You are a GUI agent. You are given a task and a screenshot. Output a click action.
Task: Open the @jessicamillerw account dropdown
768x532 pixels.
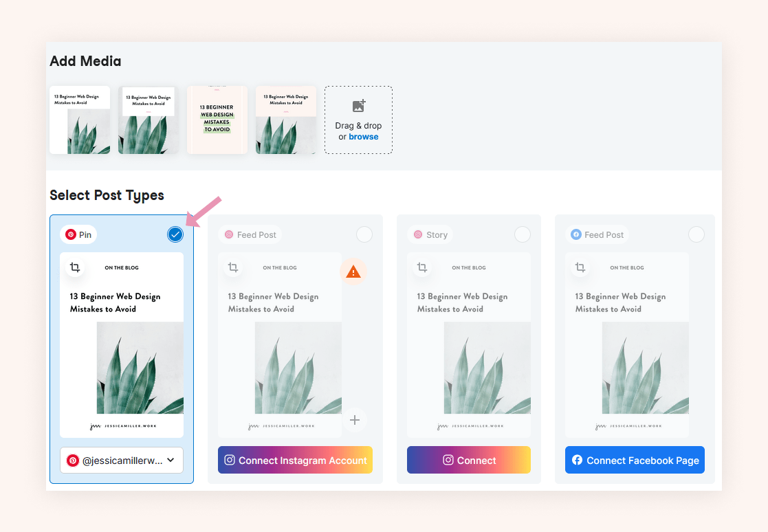pos(170,460)
